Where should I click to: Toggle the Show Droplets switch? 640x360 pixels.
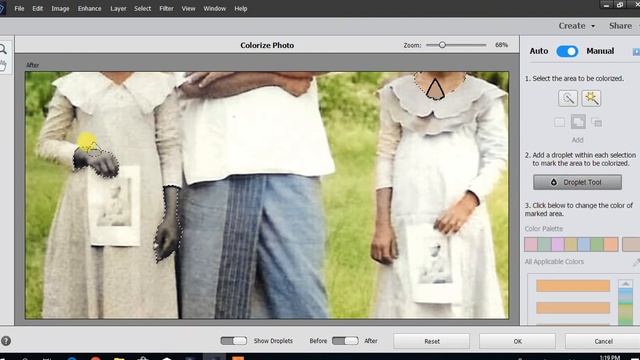pos(233,340)
